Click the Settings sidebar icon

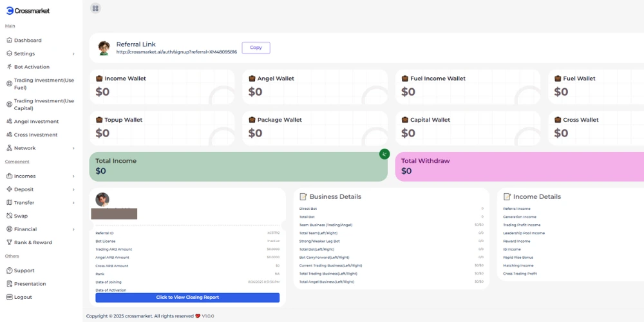10,53
